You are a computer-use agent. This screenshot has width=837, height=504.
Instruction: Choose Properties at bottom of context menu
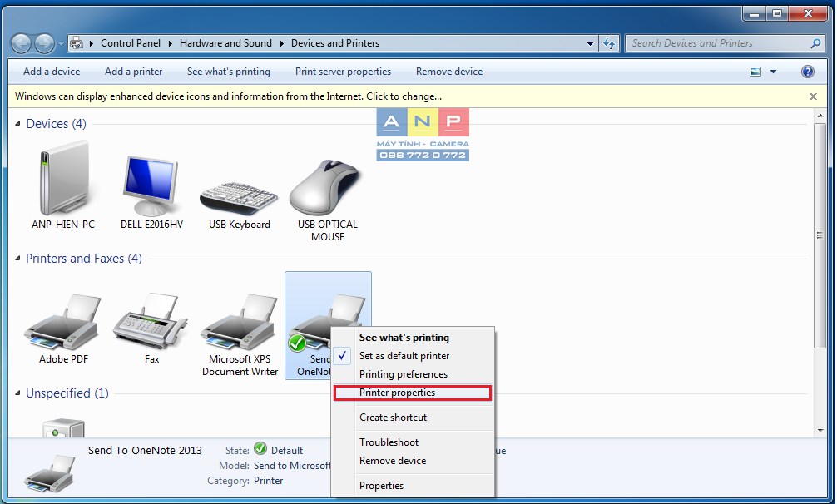[413, 486]
